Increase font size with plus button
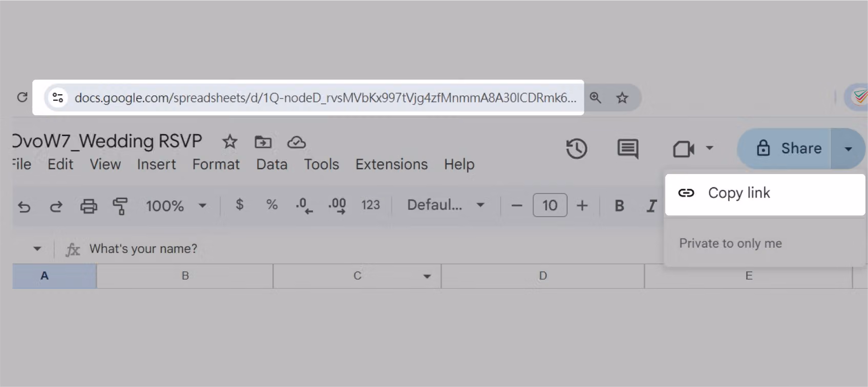 click(582, 206)
